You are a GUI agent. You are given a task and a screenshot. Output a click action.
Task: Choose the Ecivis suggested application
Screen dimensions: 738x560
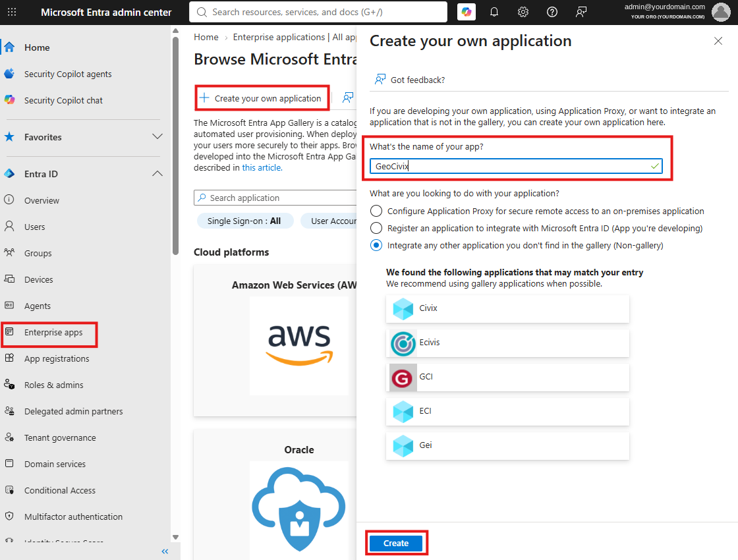click(x=507, y=343)
